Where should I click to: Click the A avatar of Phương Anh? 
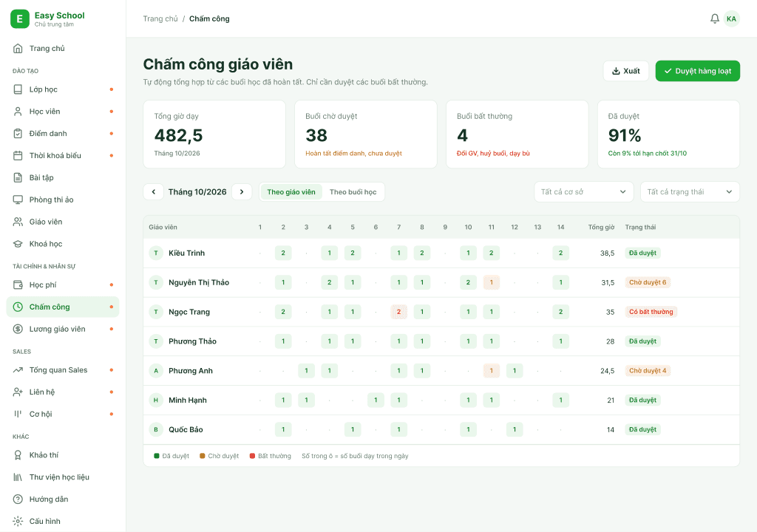pyautogui.click(x=156, y=371)
